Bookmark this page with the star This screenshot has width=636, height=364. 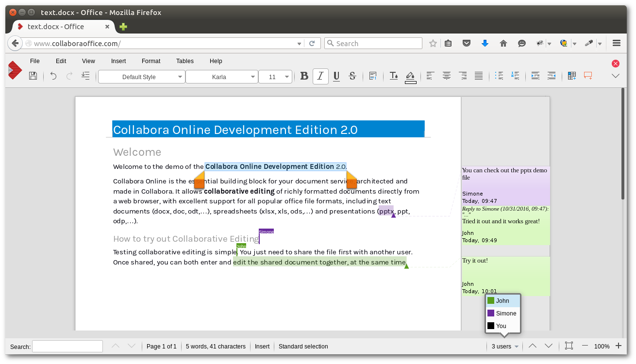433,43
